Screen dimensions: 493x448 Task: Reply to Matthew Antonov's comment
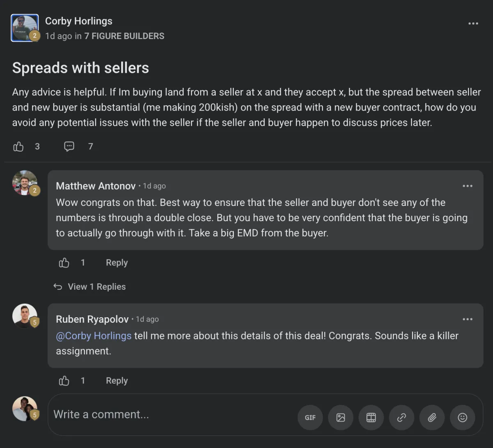tap(117, 263)
